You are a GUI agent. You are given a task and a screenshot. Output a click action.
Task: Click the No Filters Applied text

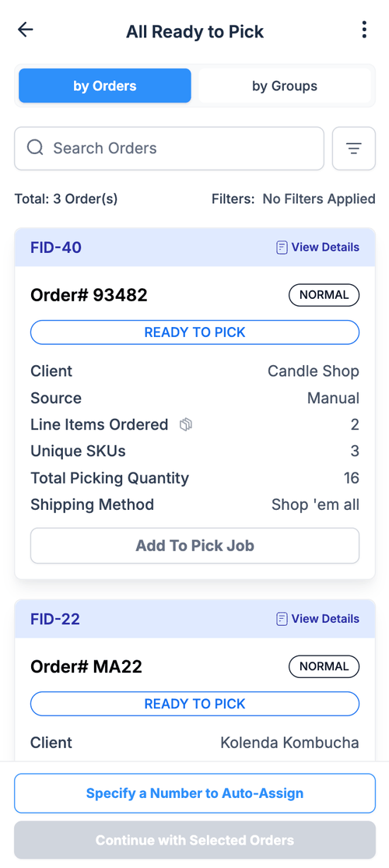(x=319, y=199)
